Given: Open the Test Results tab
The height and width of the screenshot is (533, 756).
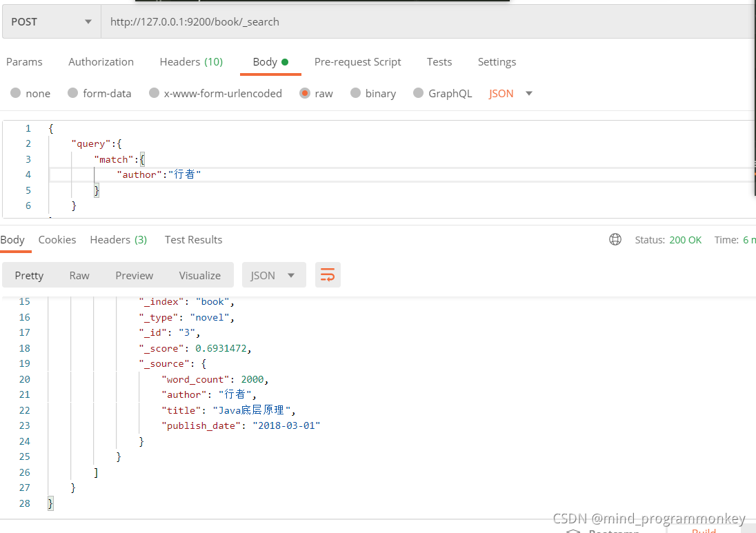Looking at the screenshot, I should coord(193,239).
